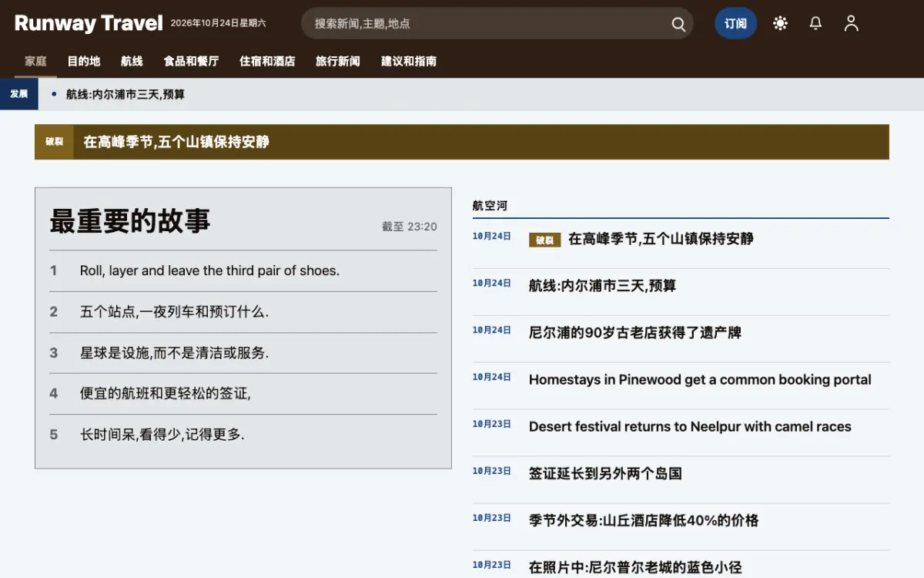Open the user account profile icon
This screenshot has width=924, height=578.
[x=851, y=23]
